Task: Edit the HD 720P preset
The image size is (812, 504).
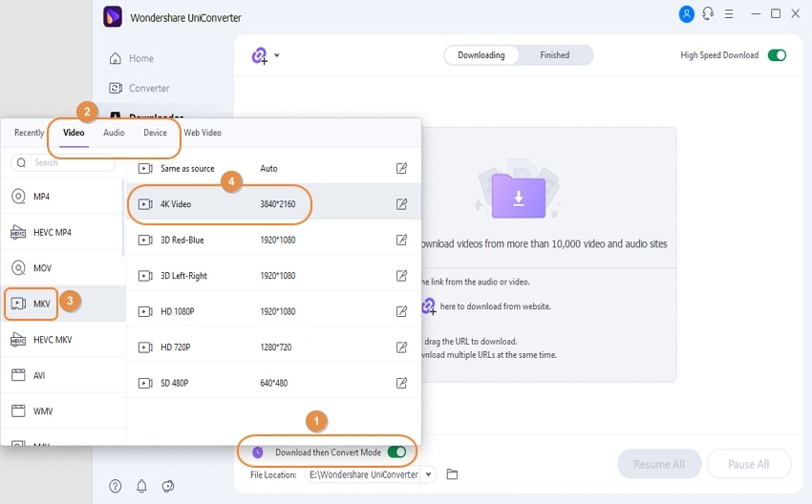Action: tap(401, 346)
